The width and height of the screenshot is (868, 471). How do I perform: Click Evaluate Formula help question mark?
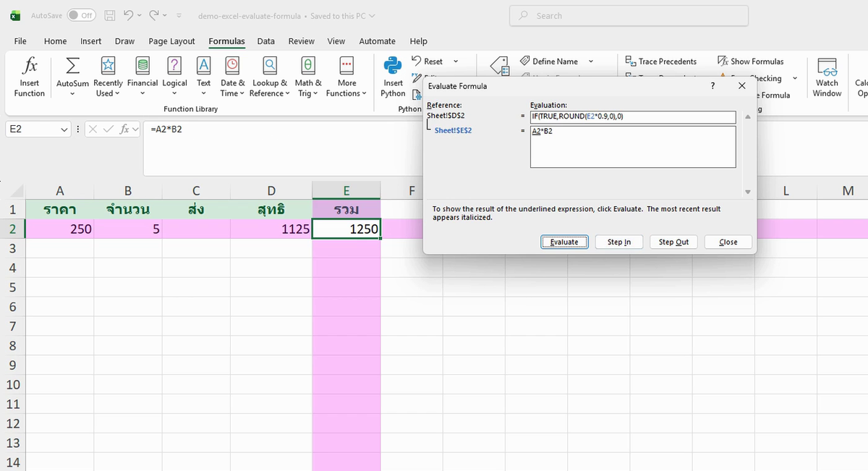tap(713, 86)
